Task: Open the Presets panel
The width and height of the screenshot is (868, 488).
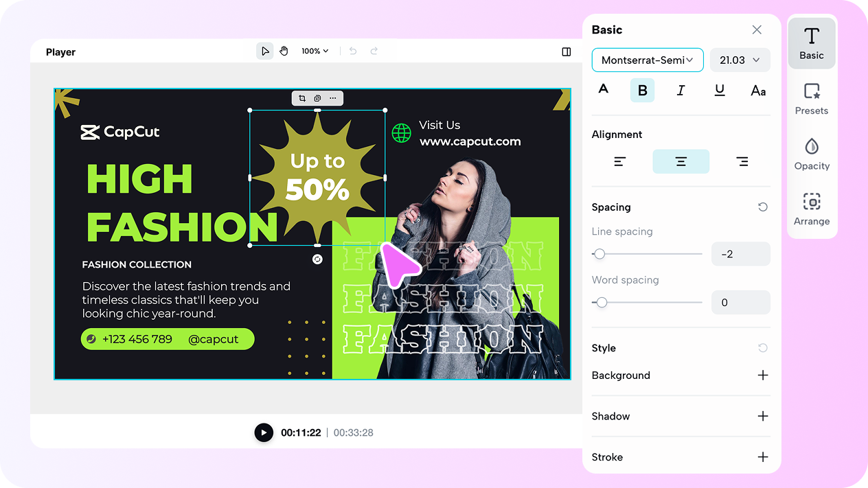Action: click(812, 98)
